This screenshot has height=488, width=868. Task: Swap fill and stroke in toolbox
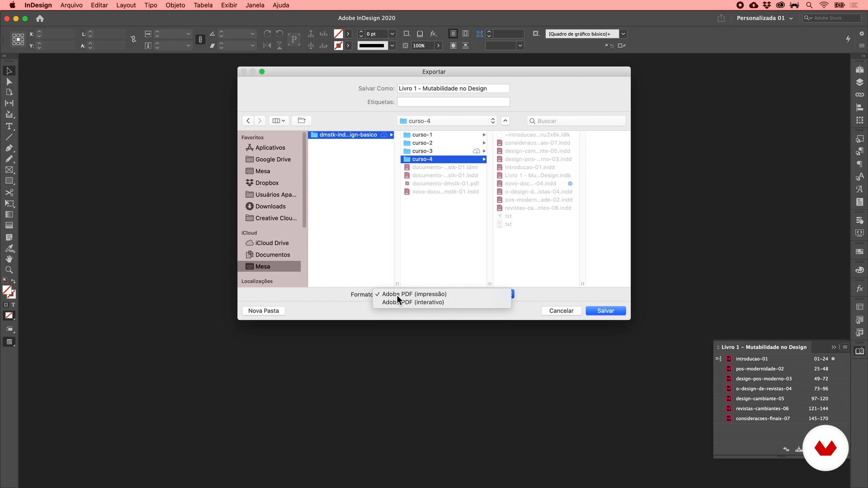click(x=13, y=281)
